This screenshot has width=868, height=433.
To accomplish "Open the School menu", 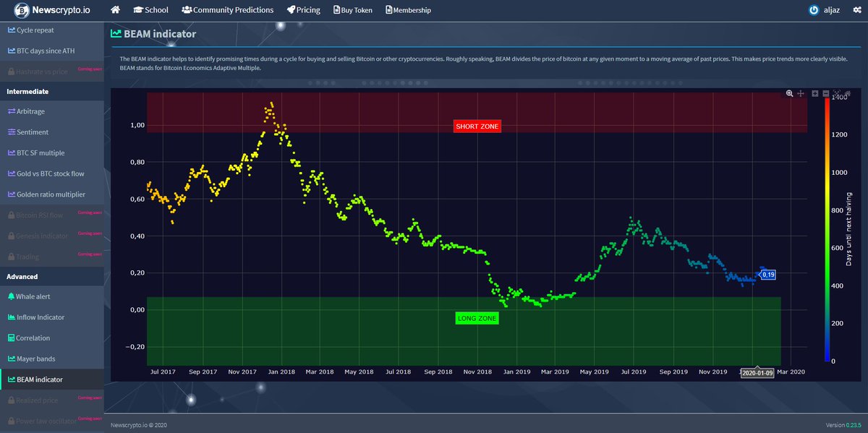I will (151, 10).
